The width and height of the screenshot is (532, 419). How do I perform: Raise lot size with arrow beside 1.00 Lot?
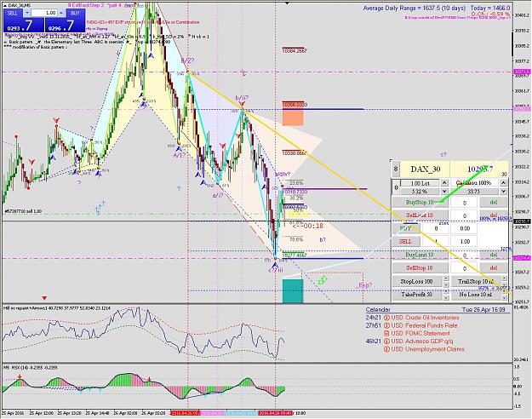[444, 183]
